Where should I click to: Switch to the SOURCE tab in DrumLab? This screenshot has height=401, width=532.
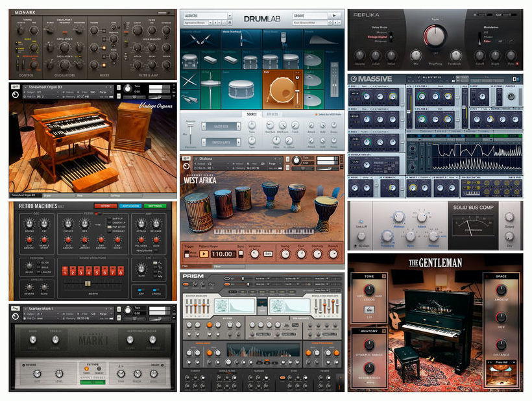(252, 114)
